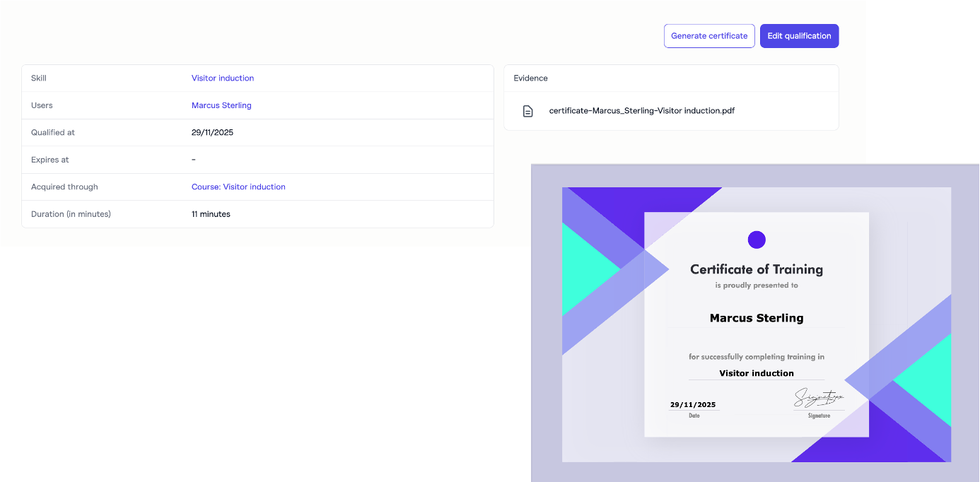The width and height of the screenshot is (980, 482).
Task: Click the Expires at dash value
Action: point(194,160)
